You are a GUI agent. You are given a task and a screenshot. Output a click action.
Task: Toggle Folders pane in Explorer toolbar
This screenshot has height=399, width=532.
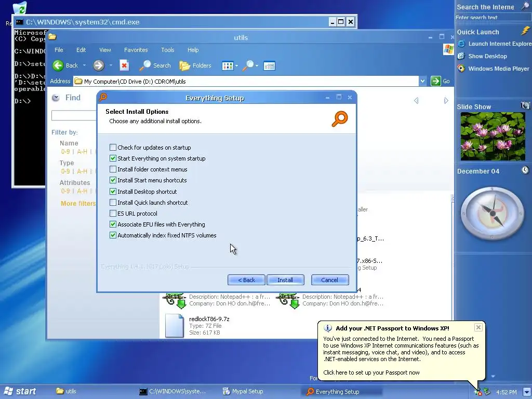[195, 65]
